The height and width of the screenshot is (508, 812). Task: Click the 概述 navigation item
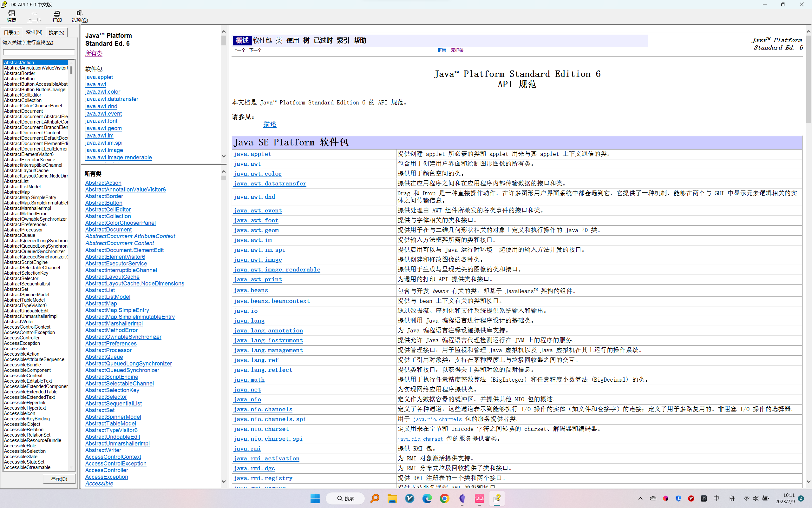pos(242,40)
